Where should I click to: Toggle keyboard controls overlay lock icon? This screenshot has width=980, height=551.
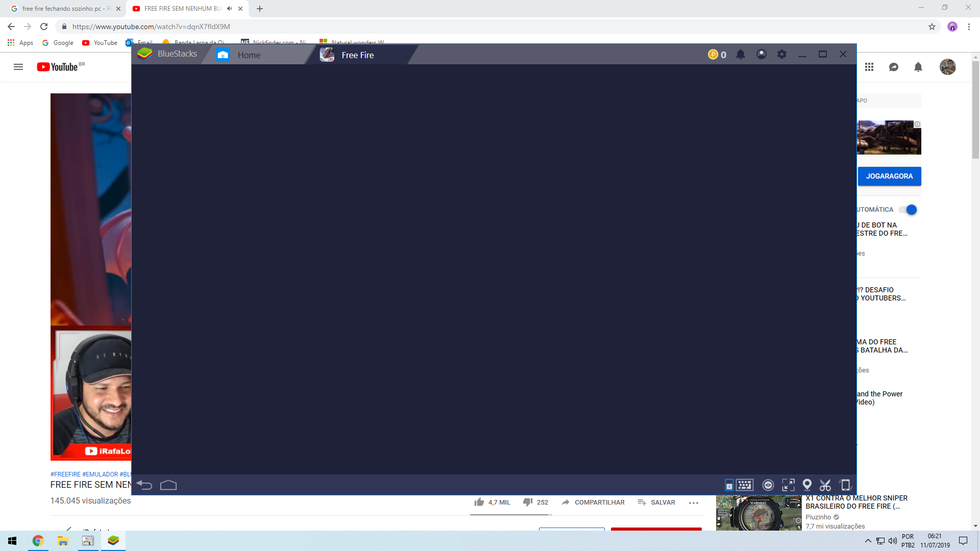point(729,485)
